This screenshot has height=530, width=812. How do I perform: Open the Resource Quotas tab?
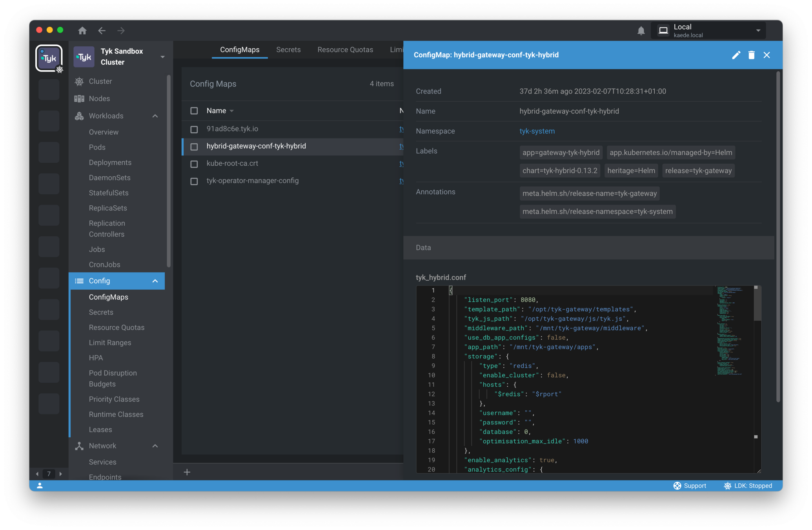coord(345,50)
